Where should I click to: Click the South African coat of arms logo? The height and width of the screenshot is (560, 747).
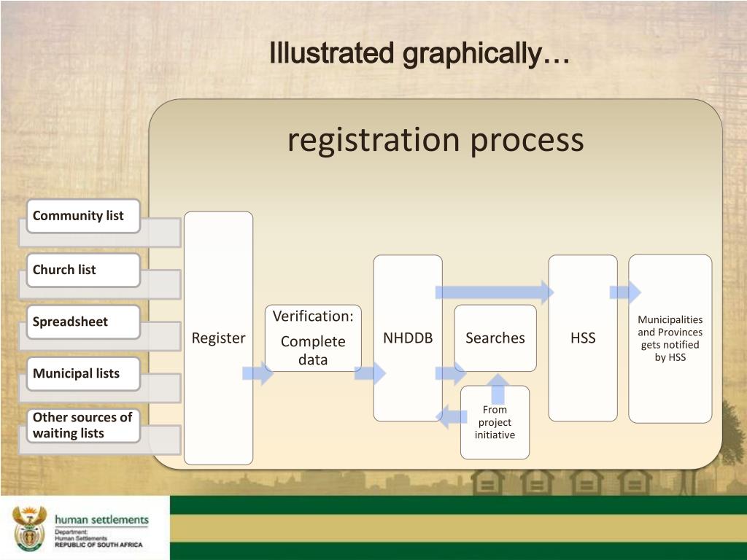pyautogui.click(x=30, y=528)
